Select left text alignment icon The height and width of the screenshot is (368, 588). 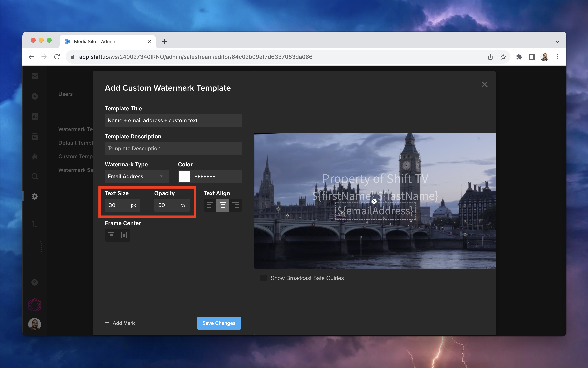210,205
